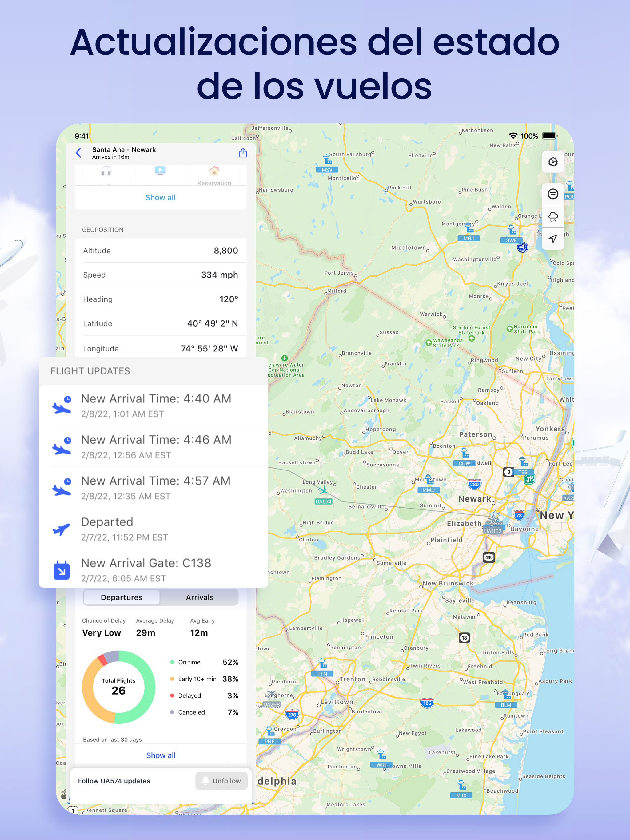630x840 pixels.
Task: Switch to the Departures segment
Action: click(122, 597)
